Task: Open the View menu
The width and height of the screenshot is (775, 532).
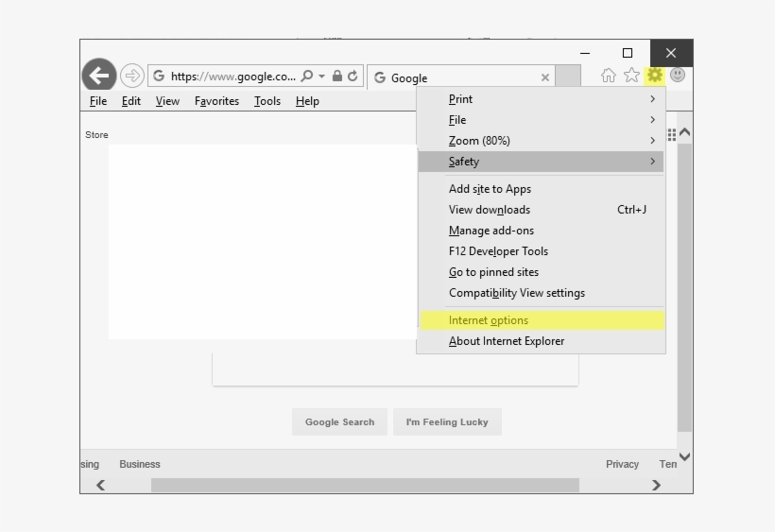Action: click(167, 101)
